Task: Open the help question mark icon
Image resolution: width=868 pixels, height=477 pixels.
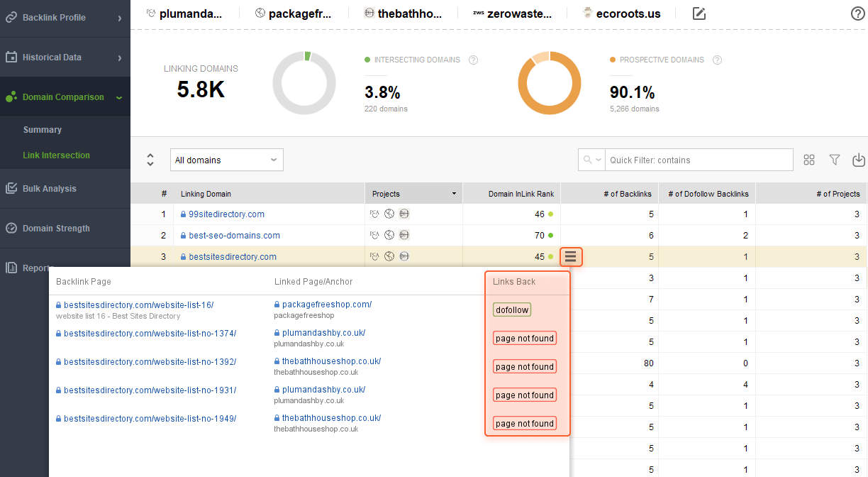Action: pos(857,13)
